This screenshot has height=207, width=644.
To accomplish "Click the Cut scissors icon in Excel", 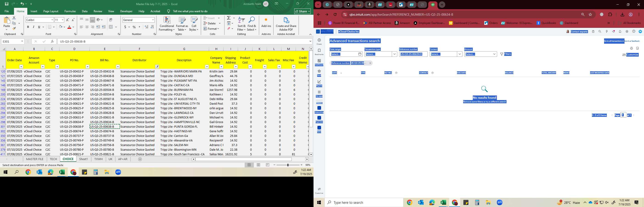I will (14, 18).
